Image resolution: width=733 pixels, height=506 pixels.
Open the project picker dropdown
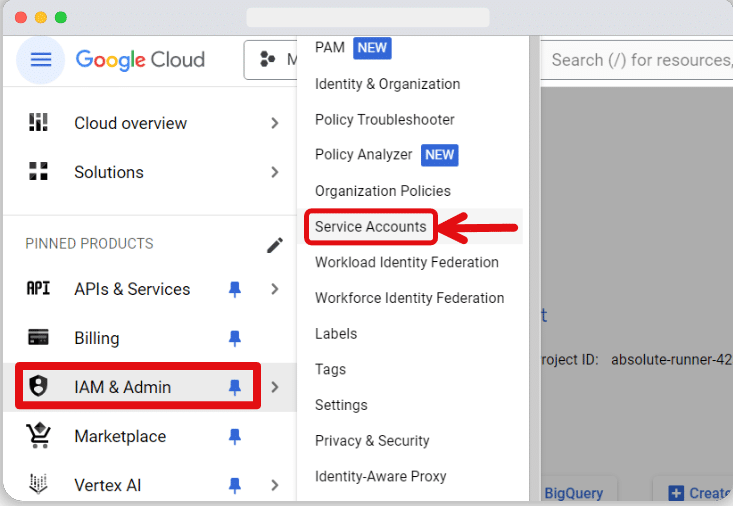270,60
